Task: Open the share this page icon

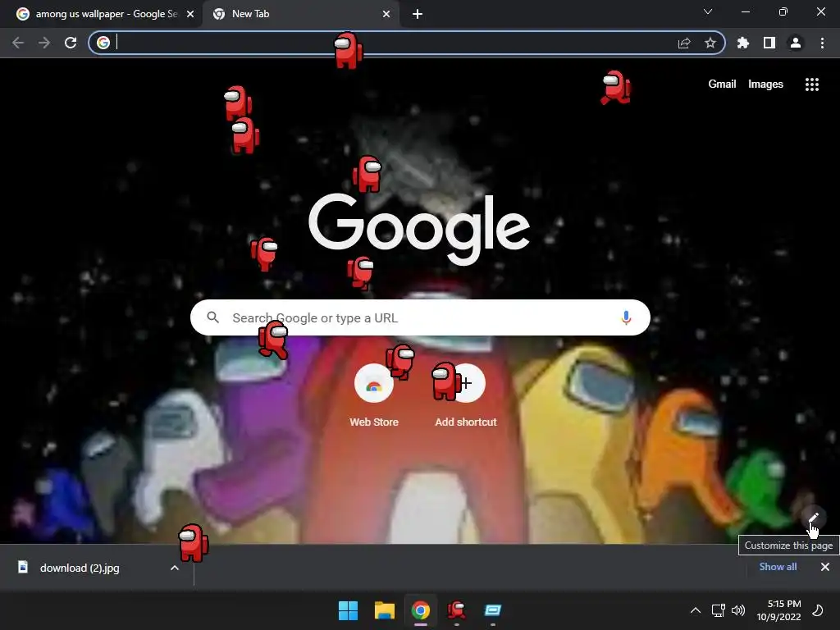Action: point(683,43)
